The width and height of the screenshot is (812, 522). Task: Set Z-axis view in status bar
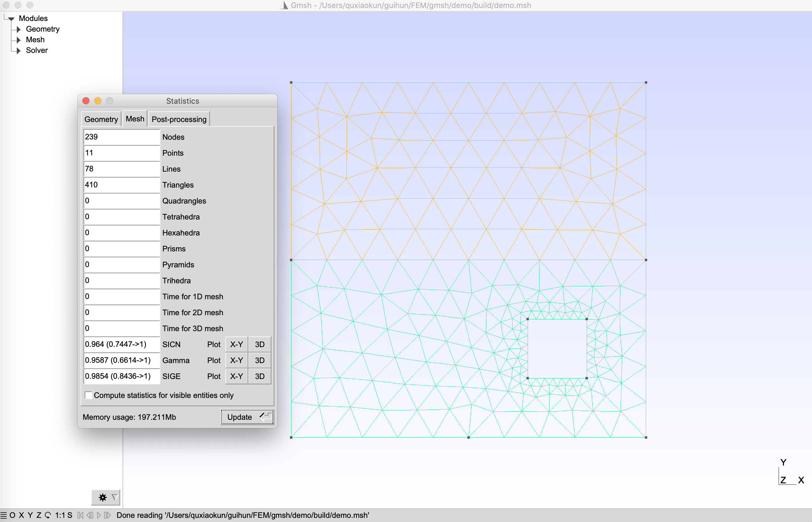pos(39,515)
